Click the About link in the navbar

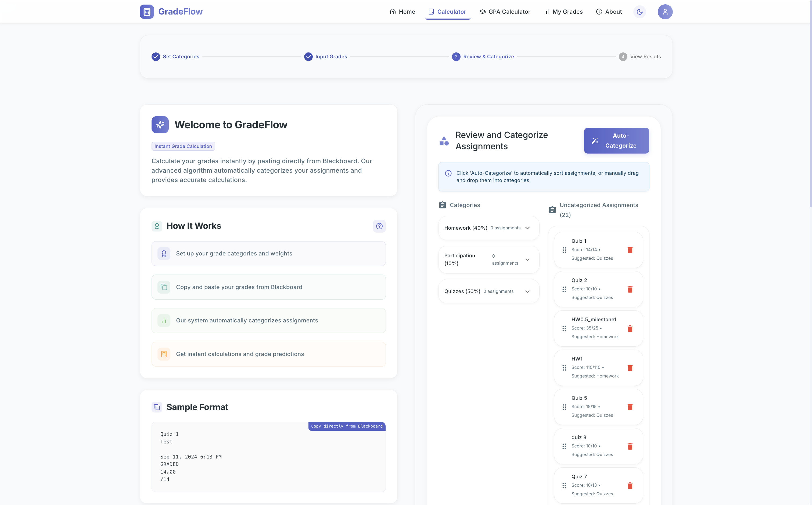[x=609, y=12]
